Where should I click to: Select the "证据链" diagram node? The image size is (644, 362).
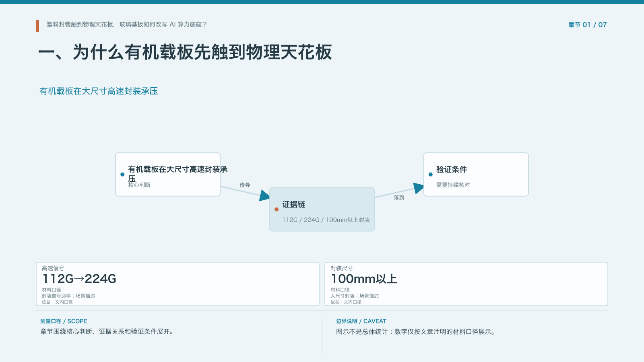(322, 209)
